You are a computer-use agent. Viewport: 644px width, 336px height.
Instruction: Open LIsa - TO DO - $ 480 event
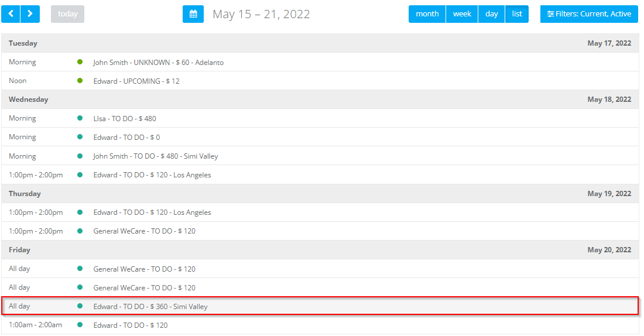[x=320, y=118]
